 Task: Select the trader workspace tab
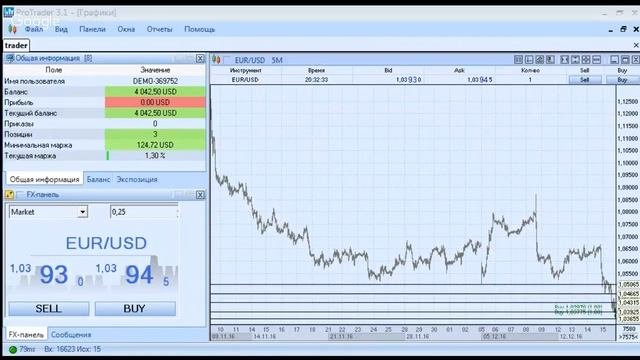point(16,45)
